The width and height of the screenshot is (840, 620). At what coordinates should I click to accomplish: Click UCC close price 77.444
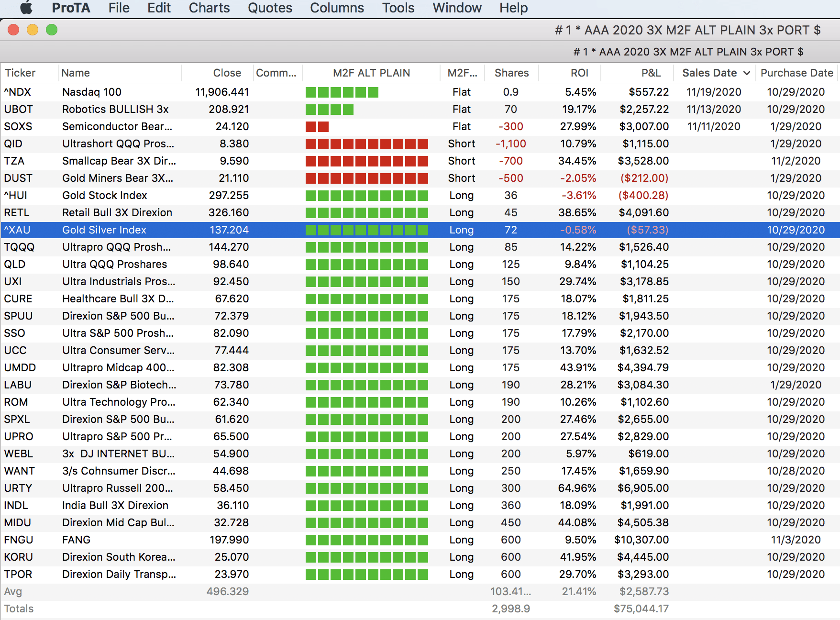[x=232, y=350]
